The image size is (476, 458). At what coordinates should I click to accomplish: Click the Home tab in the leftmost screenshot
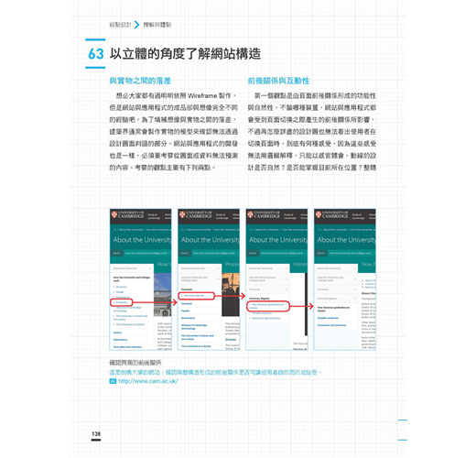pyautogui.click(x=116, y=253)
